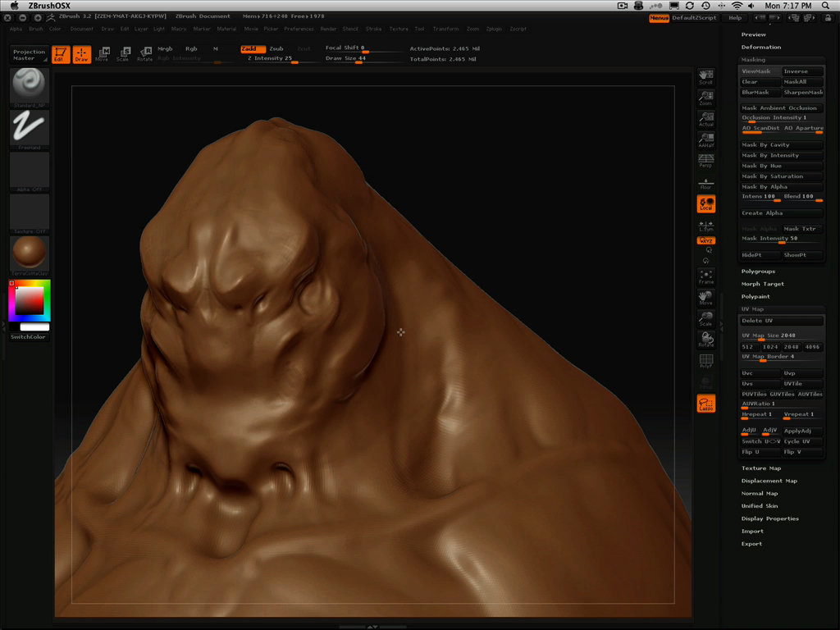Click the Frame icon in right shelf

(x=705, y=276)
